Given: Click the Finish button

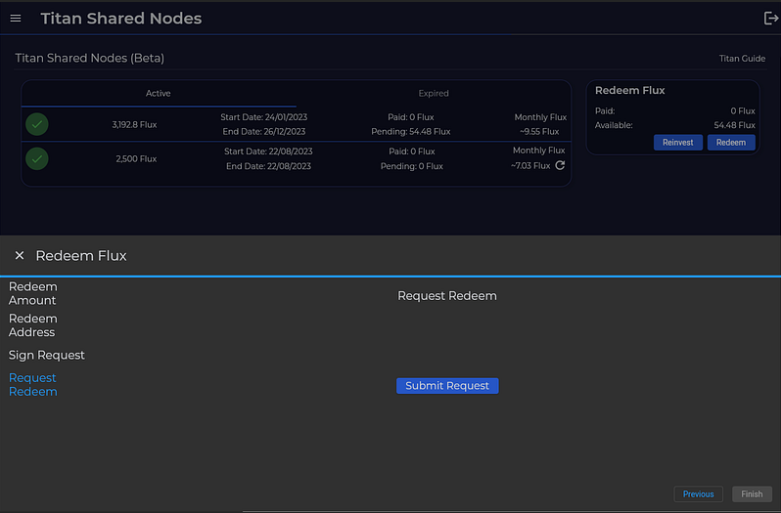Looking at the screenshot, I should pos(752,494).
